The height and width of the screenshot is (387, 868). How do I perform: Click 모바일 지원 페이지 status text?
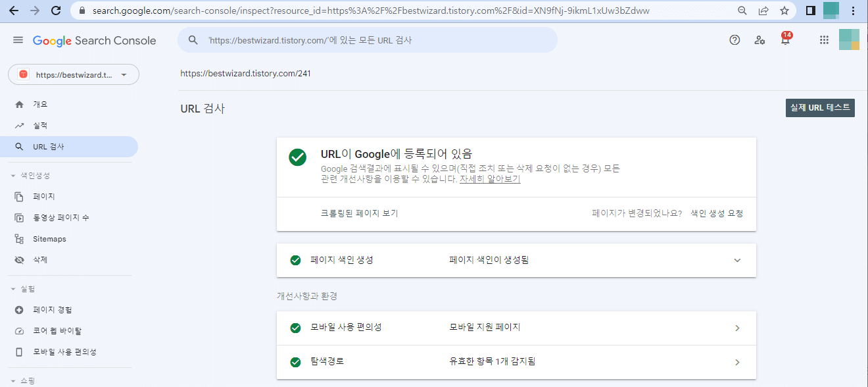(x=485, y=328)
